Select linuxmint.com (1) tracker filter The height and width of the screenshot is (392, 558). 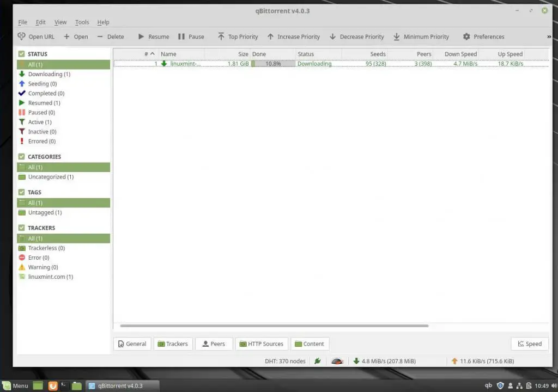click(63, 277)
